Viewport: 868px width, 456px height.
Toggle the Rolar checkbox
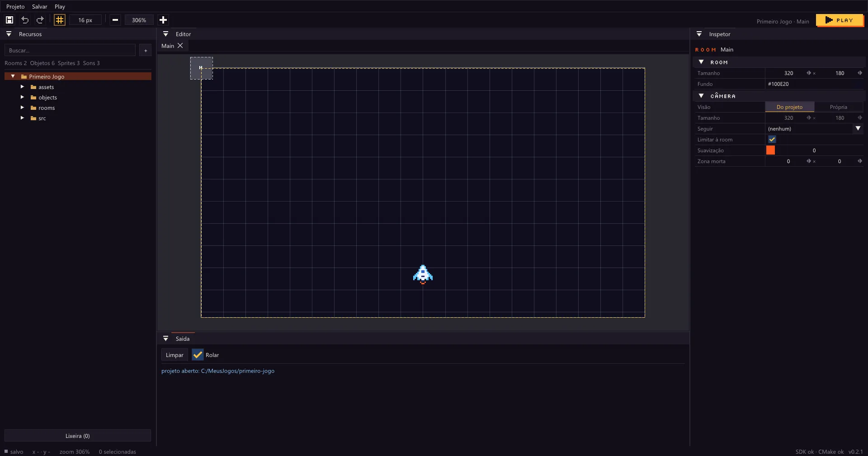pyautogui.click(x=198, y=355)
